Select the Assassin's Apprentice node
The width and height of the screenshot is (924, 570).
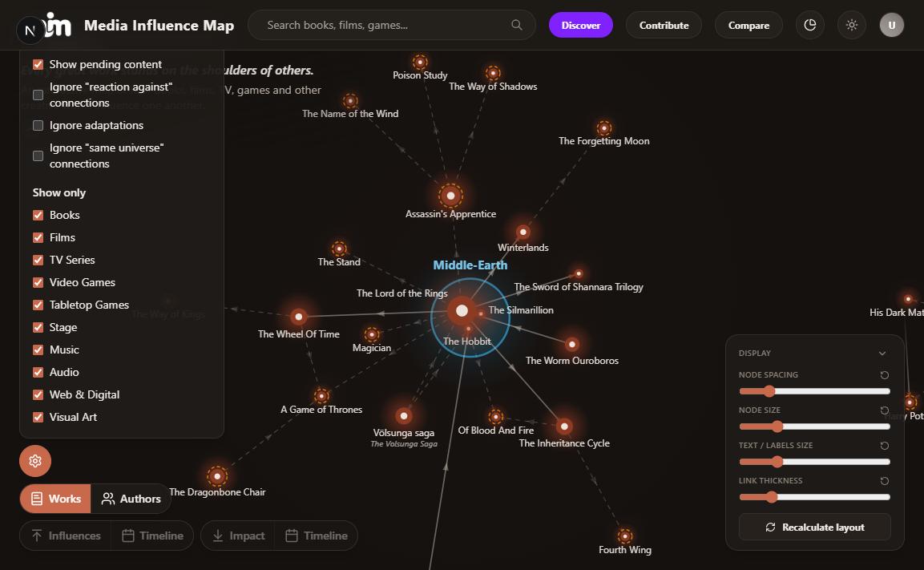(451, 196)
